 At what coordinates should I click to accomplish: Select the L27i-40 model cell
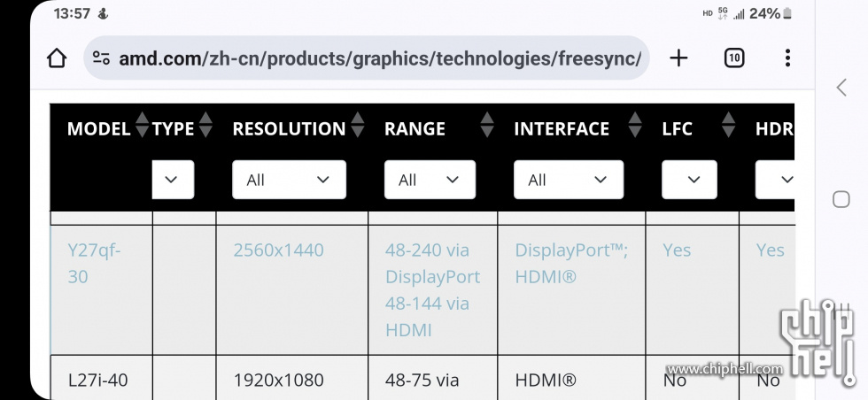pos(101,378)
